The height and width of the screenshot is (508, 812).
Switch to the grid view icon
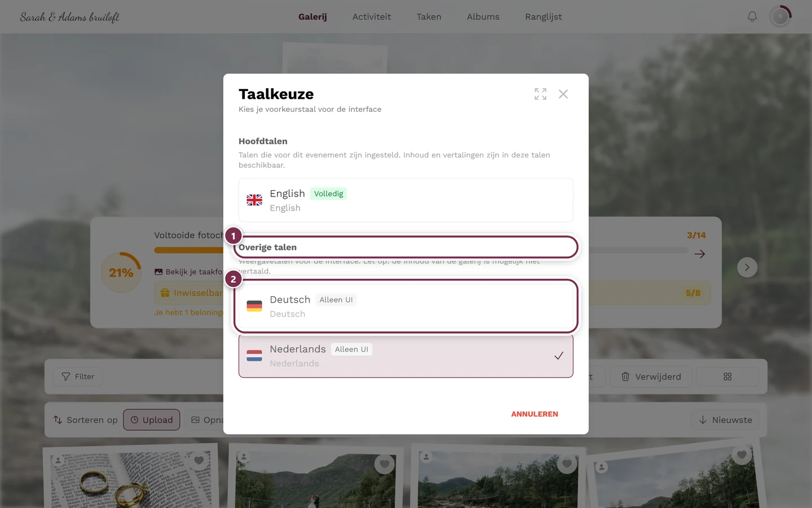pos(727,376)
